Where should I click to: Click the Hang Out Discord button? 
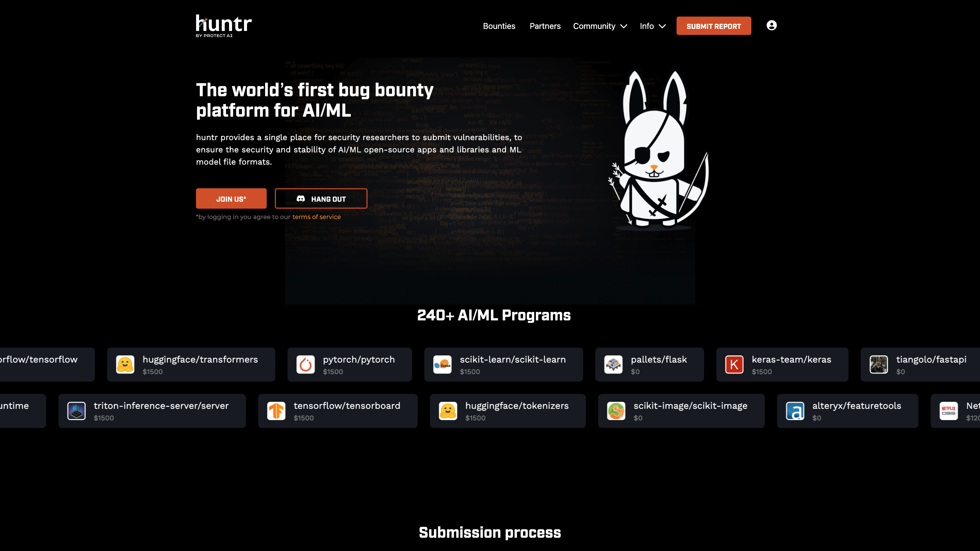coord(321,199)
